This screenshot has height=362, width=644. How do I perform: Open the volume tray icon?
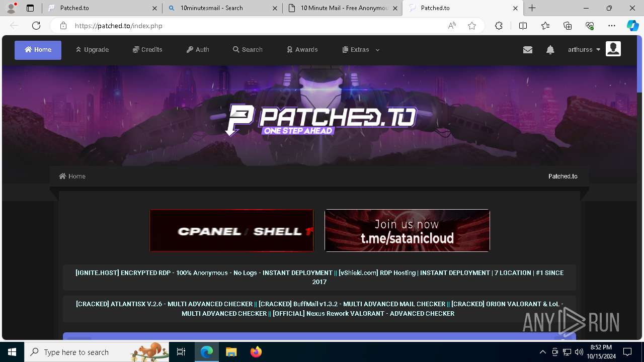coord(579,352)
